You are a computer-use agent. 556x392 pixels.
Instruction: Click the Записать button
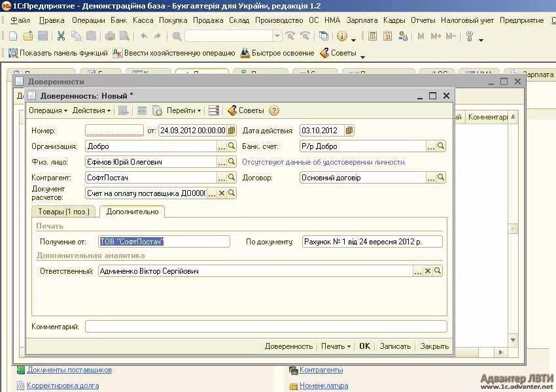point(395,346)
